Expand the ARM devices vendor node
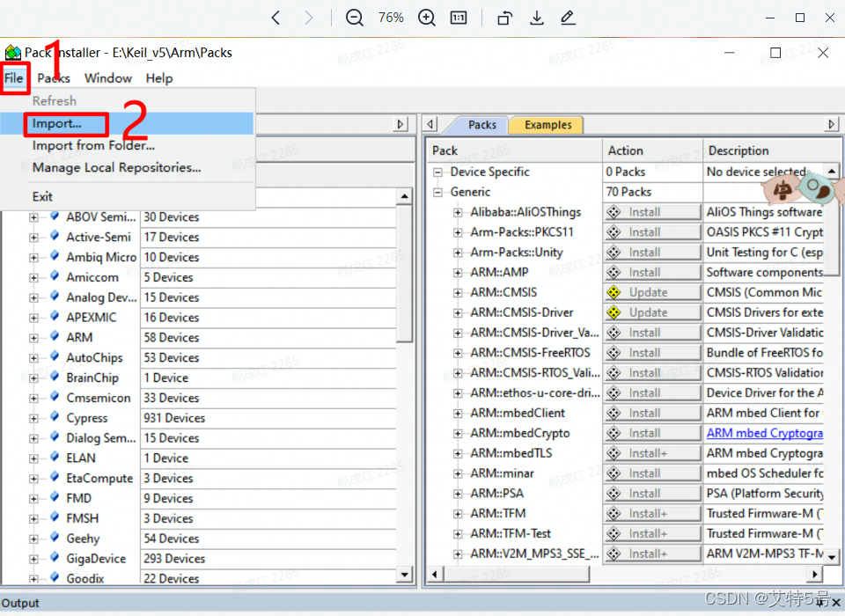 (33, 338)
